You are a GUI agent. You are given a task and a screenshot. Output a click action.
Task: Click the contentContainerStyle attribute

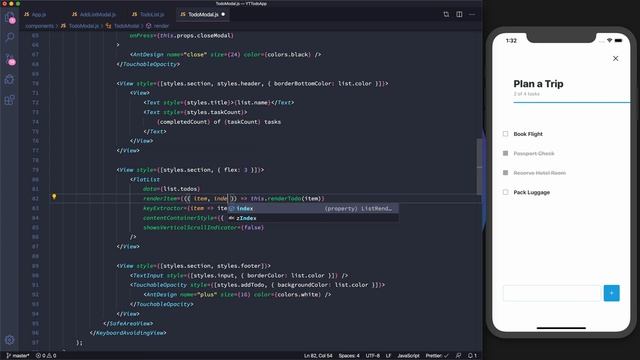[x=179, y=218]
